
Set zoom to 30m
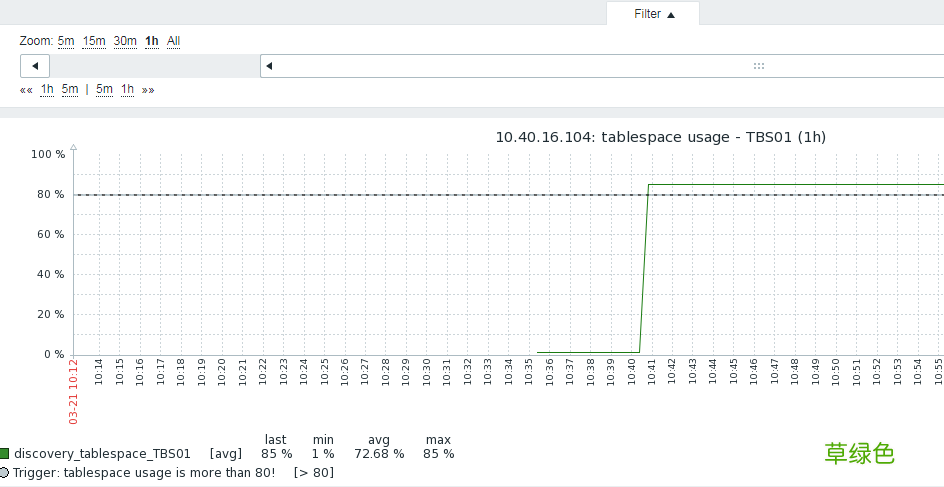125,41
